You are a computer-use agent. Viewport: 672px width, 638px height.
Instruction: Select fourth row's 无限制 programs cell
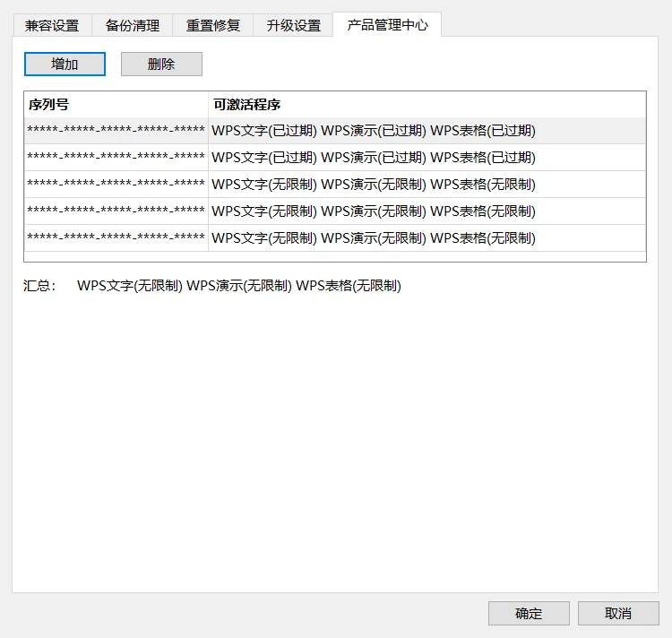(426, 211)
